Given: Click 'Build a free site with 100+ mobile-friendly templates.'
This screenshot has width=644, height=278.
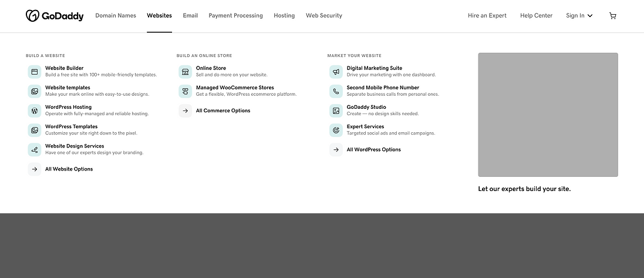Looking at the screenshot, I should pyautogui.click(x=101, y=75).
